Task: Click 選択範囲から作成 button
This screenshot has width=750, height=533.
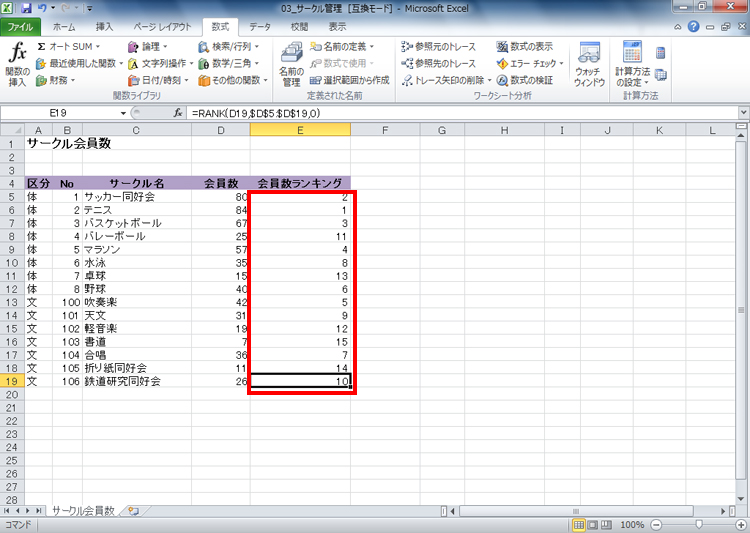Action: 350,80
